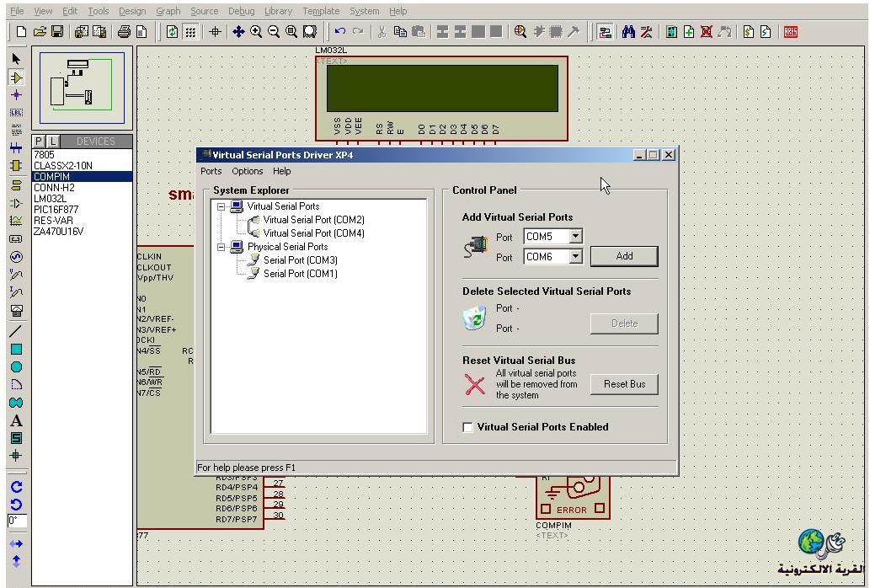Click the Add button to create port pair
The height and width of the screenshot is (588, 870).
point(624,256)
